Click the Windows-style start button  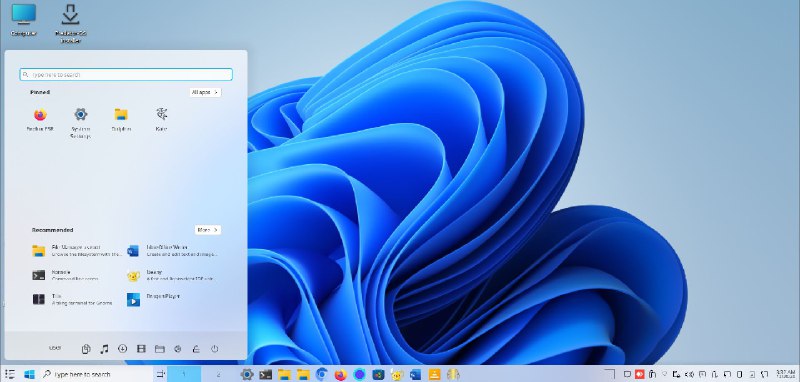(x=29, y=374)
